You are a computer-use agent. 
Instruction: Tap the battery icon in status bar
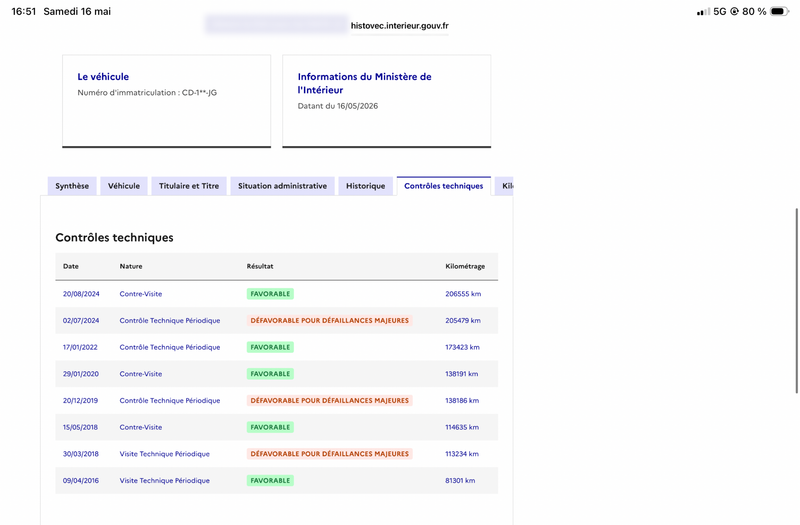(779, 11)
